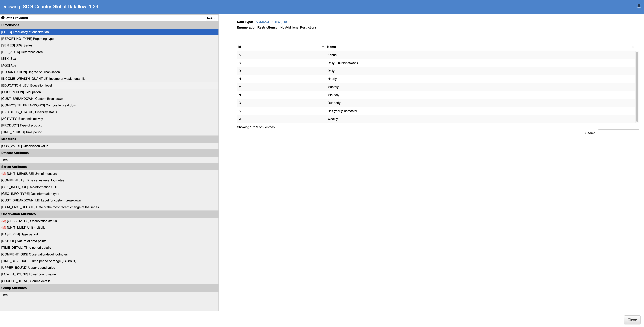The image size is (644, 327).
Task: Select [GEO_INFO_URL] Geoinformation URL
Action: (x=109, y=187)
